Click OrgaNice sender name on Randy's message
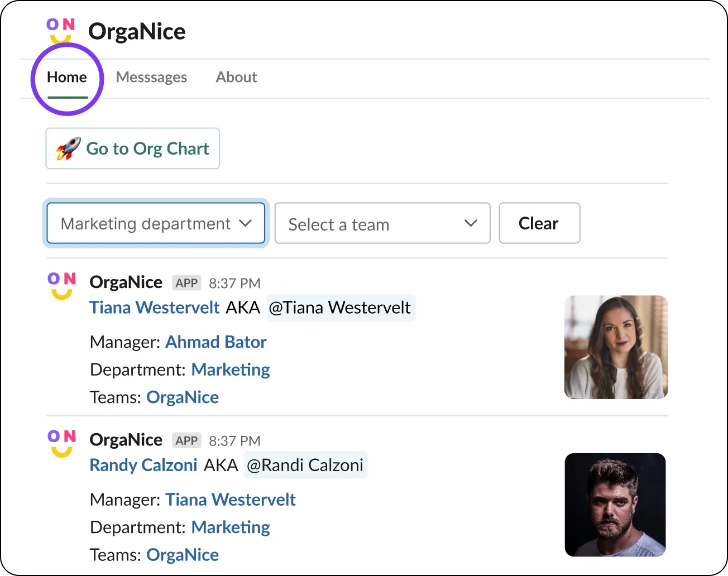 click(126, 440)
